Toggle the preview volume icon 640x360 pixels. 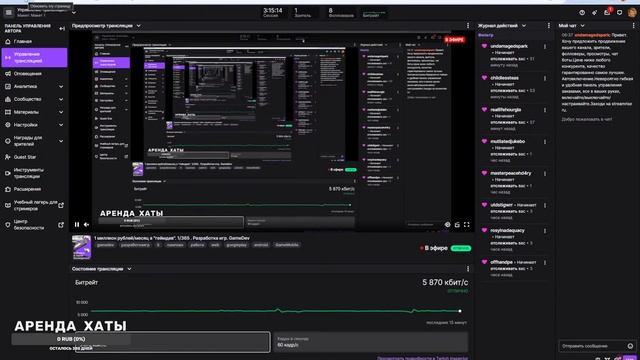pos(87,224)
